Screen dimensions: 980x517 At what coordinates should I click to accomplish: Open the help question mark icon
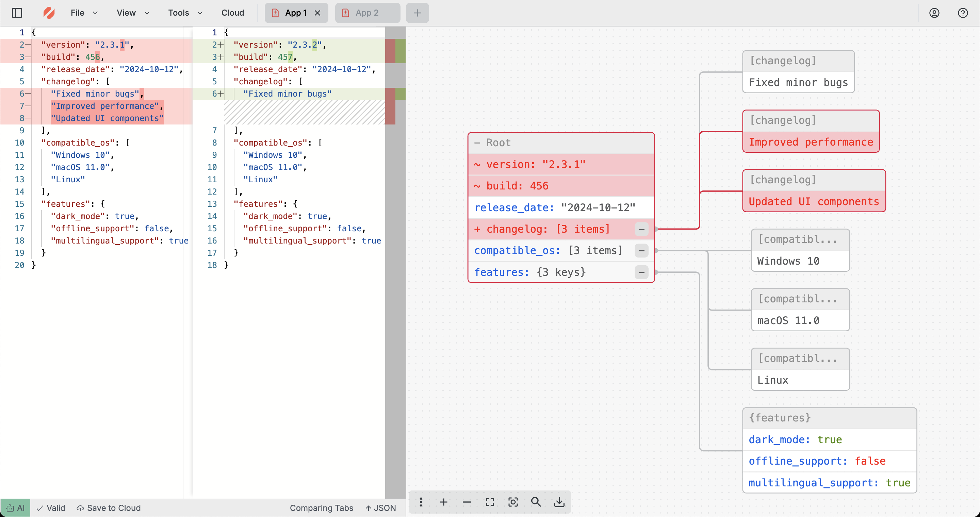tap(963, 13)
